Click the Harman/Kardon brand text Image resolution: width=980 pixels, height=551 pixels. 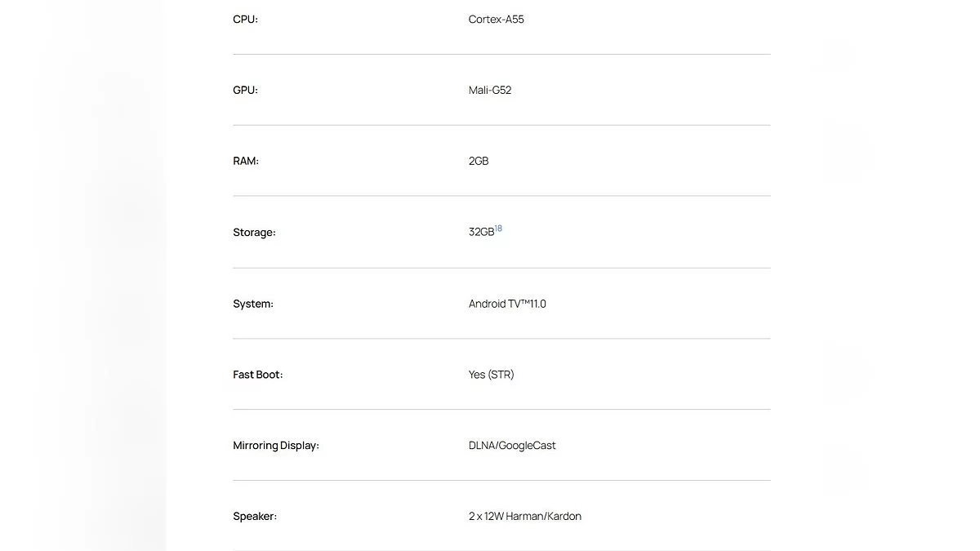(544, 517)
